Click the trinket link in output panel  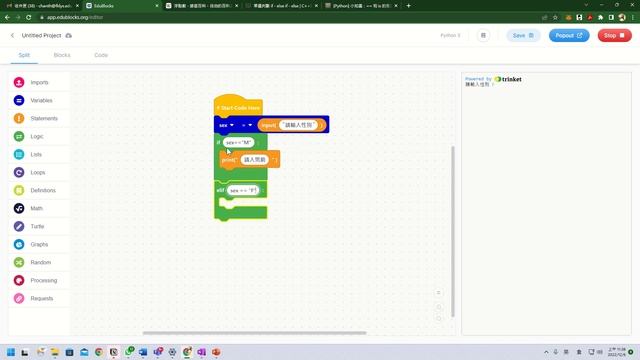(x=508, y=79)
